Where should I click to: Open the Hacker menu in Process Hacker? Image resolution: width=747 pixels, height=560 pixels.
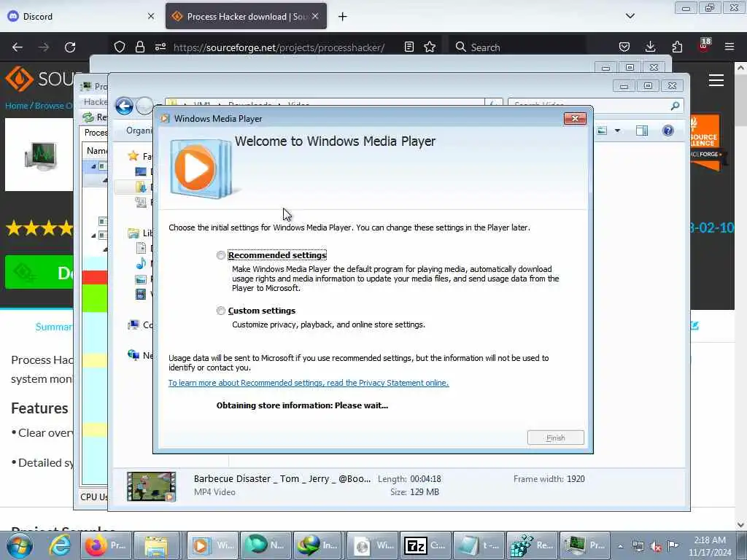pyautogui.click(x=96, y=102)
